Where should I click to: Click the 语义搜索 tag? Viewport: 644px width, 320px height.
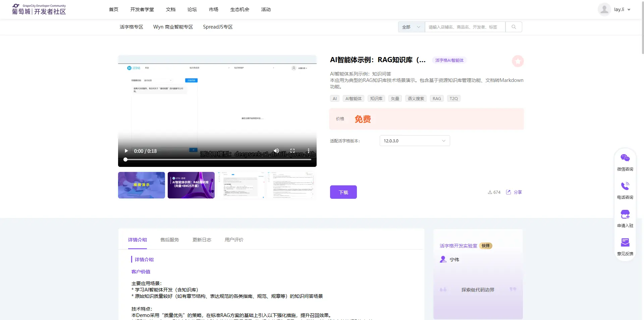(x=416, y=98)
